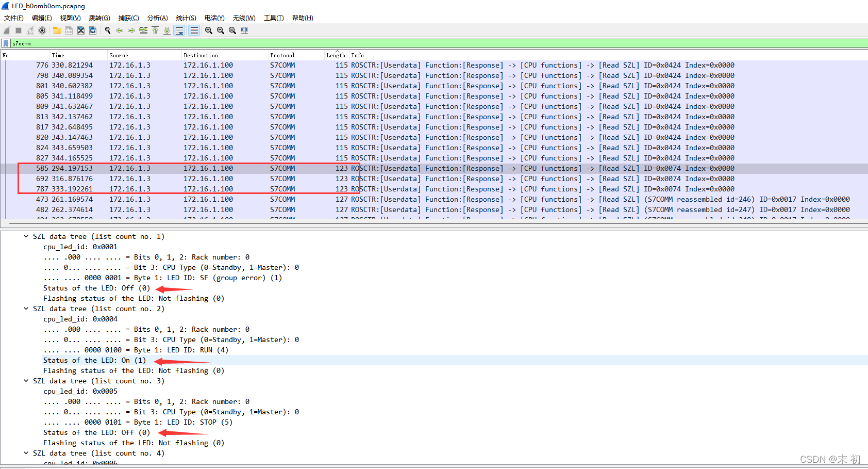The image size is (868, 469).
Task: Select packet 776 in the list
Action: [x=434, y=65]
